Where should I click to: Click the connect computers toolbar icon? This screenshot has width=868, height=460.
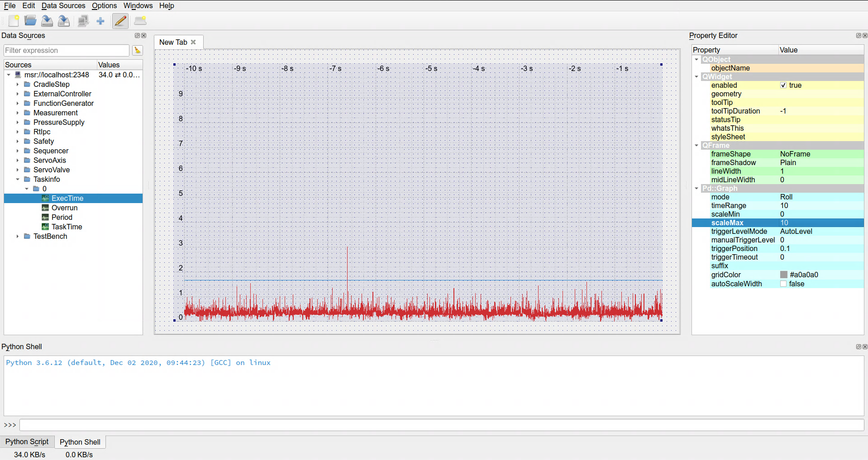coord(83,21)
